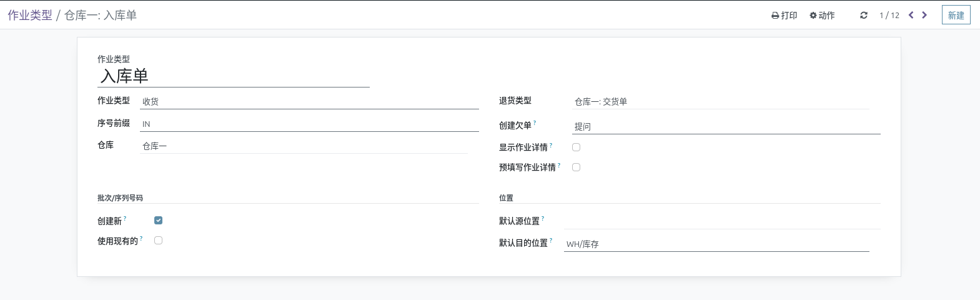This screenshot has width=980, height=300.
Task: Enable the 使用现有的 checkbox
Action: pyautogui.click(x=159, y=240)
